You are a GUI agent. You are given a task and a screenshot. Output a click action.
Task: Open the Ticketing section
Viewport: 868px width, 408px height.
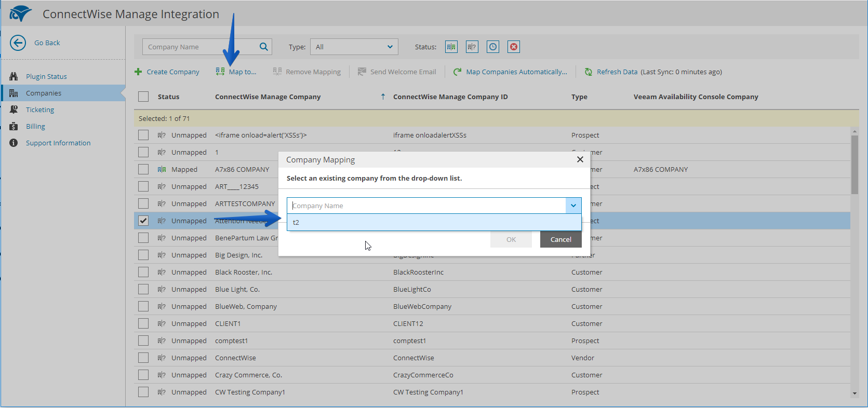[40, 110]
